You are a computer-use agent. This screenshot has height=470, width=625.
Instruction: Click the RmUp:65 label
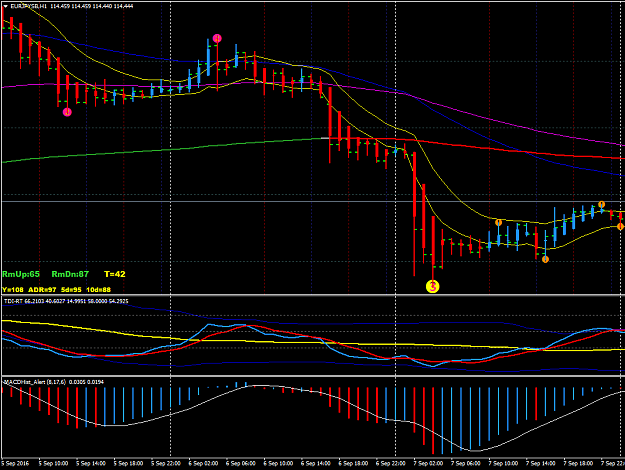[x=21, y=274]
